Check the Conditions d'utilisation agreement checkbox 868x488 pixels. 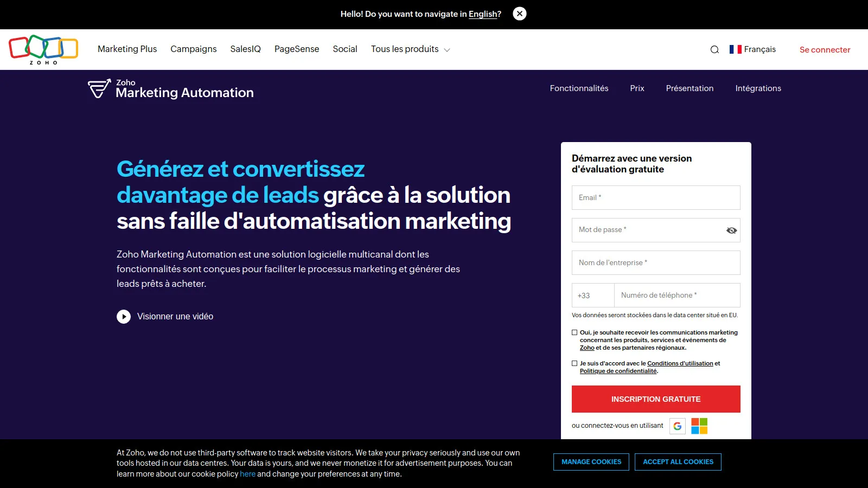point(573,363)
